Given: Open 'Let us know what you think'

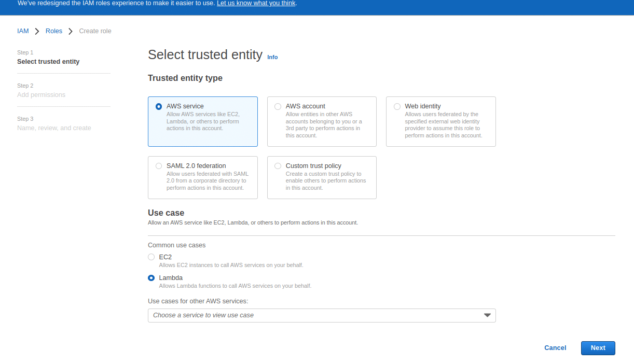Looking at the screenshot, I should [256, 3].
